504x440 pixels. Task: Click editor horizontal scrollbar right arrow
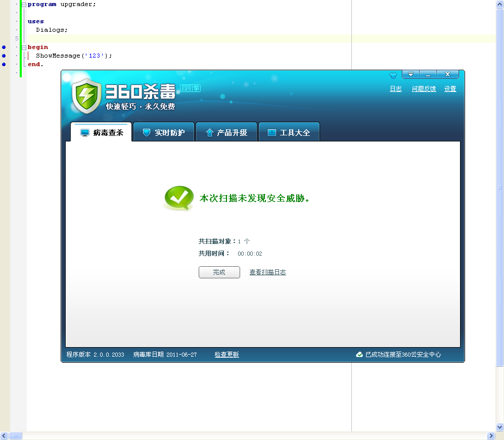coord(491,436)
